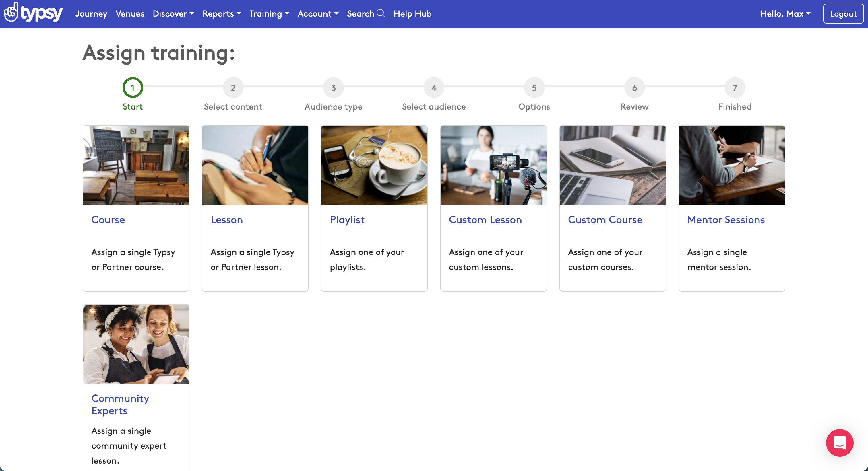Select the Mentor Sessions title link
Image resolution: width=868 pixels, height=471 pixels.
point(726,219)
